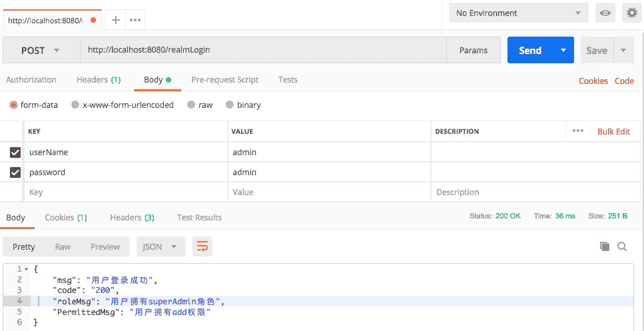Image resolution: width=644 pixels, height=331 pixels.
Task: Switch to the Pre-request Script tab
Action: (224, 80)
